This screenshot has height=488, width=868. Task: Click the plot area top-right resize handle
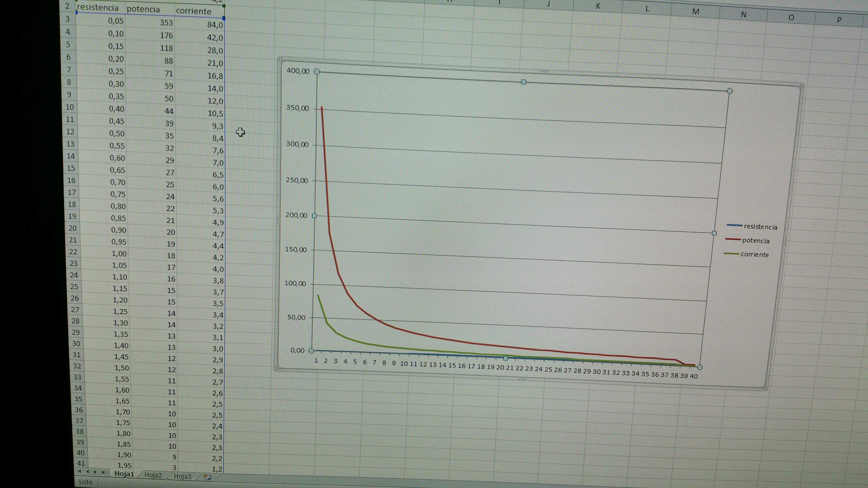[729, 91]
